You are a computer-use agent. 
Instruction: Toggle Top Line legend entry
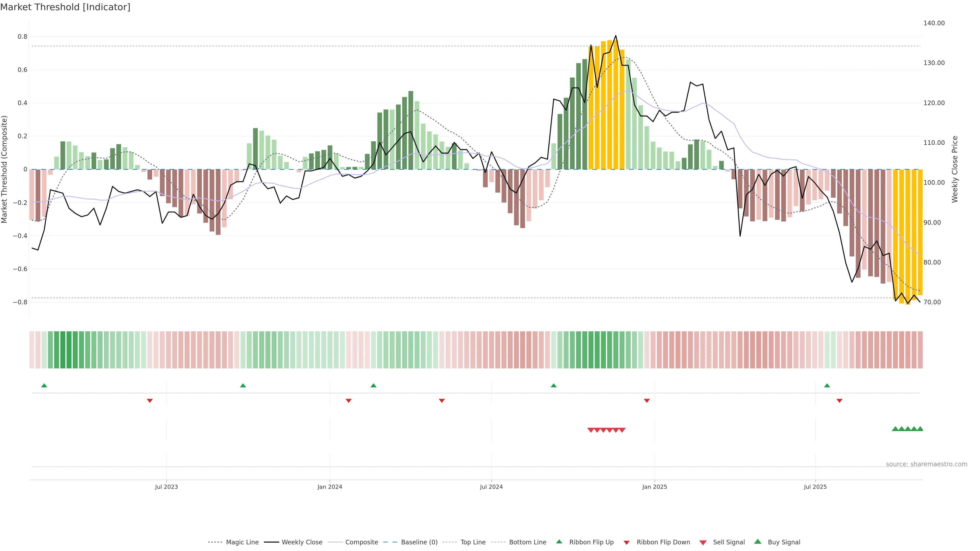tap(473, 542)
